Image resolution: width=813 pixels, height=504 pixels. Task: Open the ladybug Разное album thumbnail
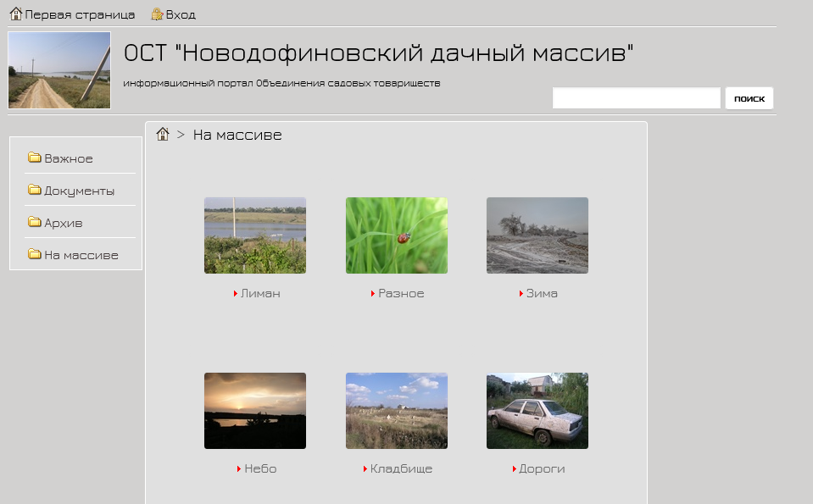click(396, 235)
